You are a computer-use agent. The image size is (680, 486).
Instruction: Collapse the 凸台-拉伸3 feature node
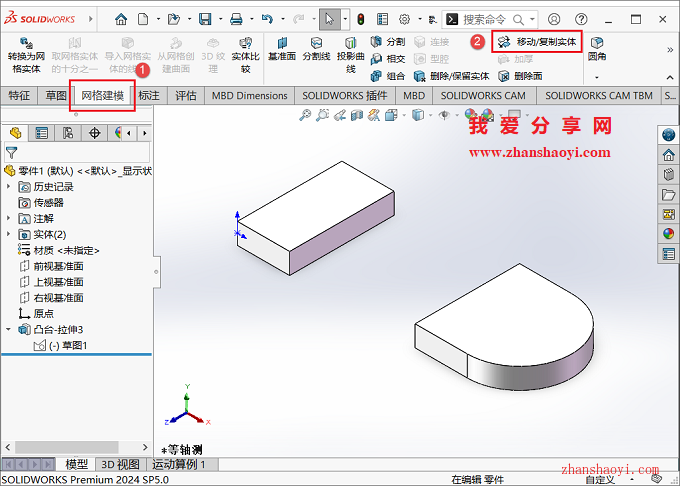[x=10, y=329]
